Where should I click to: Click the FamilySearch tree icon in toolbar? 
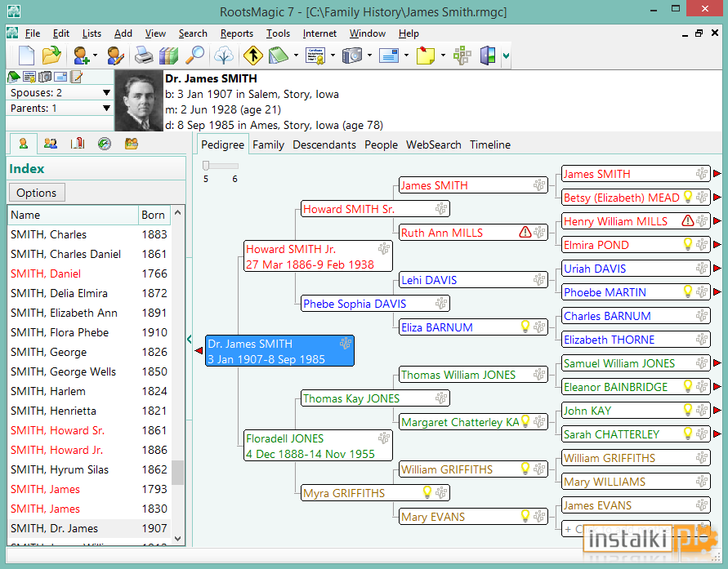pos(224,56)
